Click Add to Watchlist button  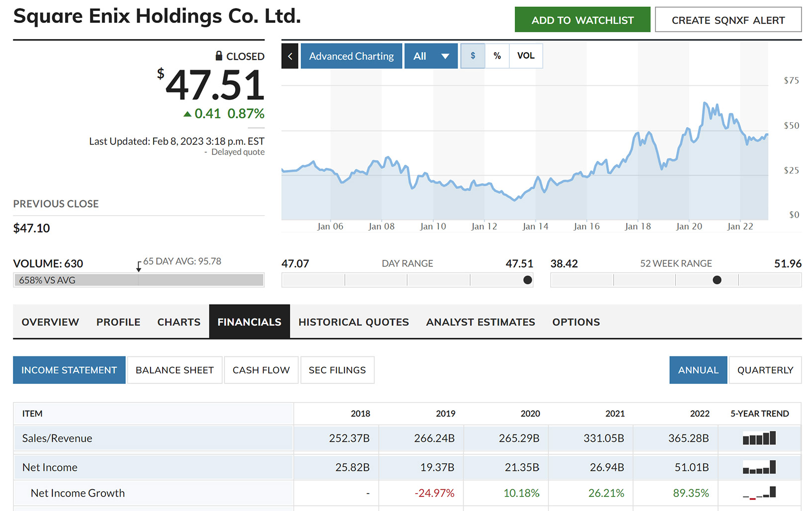(582, 20)
